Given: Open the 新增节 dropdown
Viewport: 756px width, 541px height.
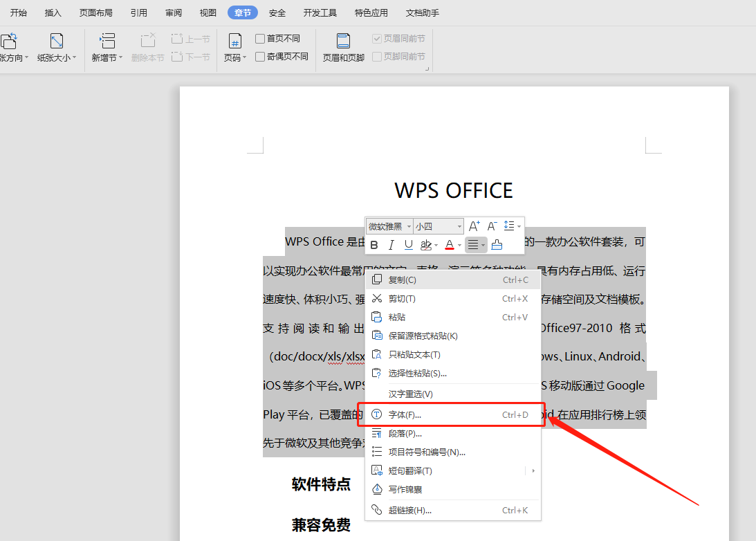Looking at the screenshot, I should pos(107,47).
